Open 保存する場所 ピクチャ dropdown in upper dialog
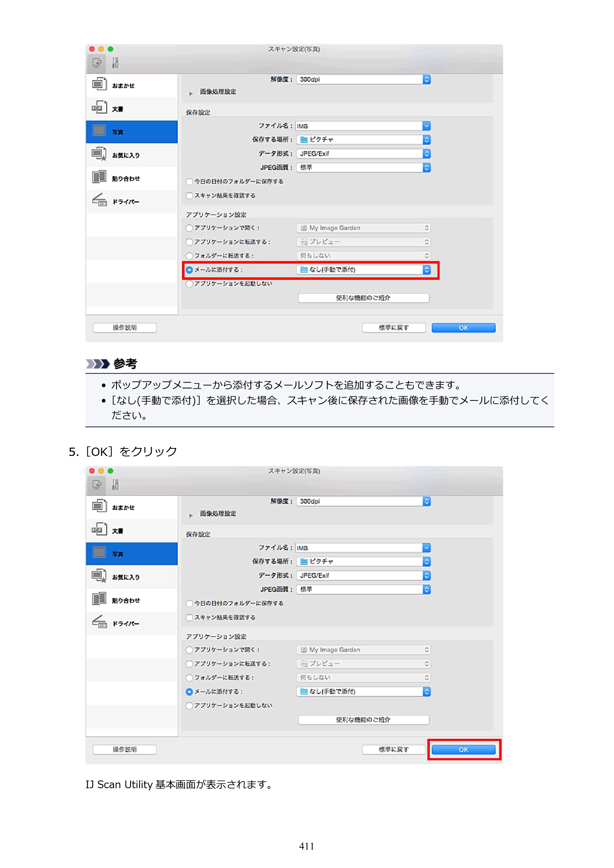The width and height of the screenshot is (614, 868). [363, 140]
